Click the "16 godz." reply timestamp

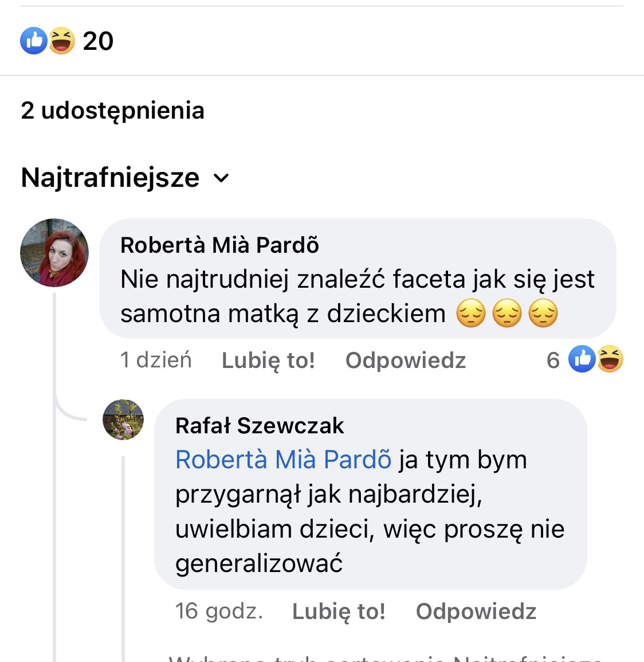tap(219, 611)
